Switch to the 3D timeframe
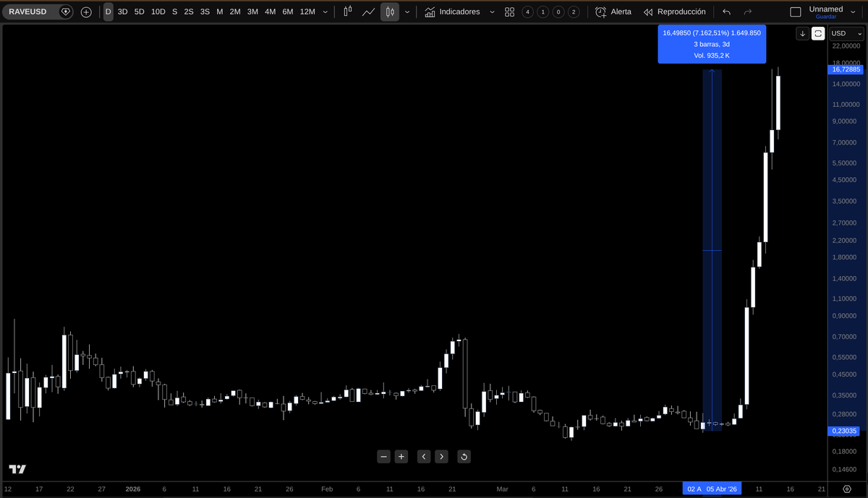Image resolution: width=868 pixels, height=498 pixels. 122,12
